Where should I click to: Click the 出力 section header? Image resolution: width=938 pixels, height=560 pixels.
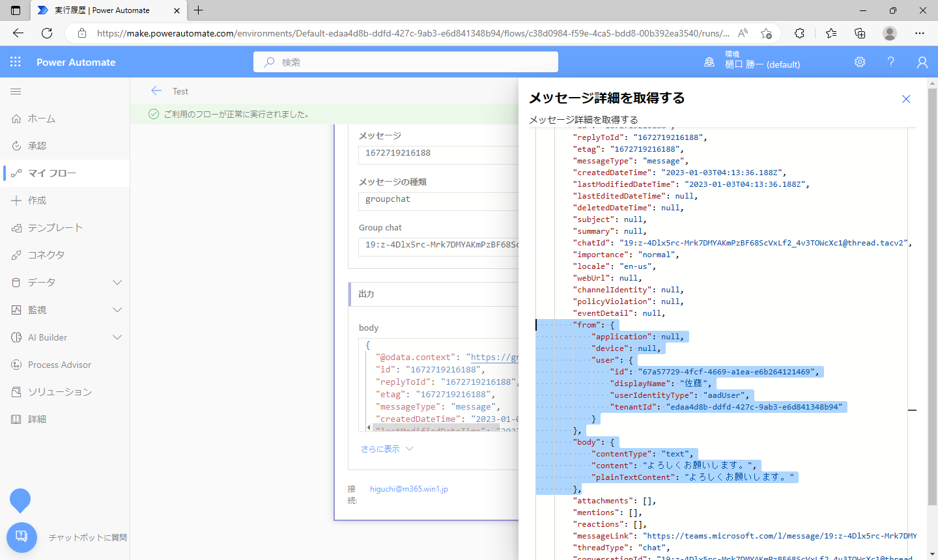(x=433, y=294)
